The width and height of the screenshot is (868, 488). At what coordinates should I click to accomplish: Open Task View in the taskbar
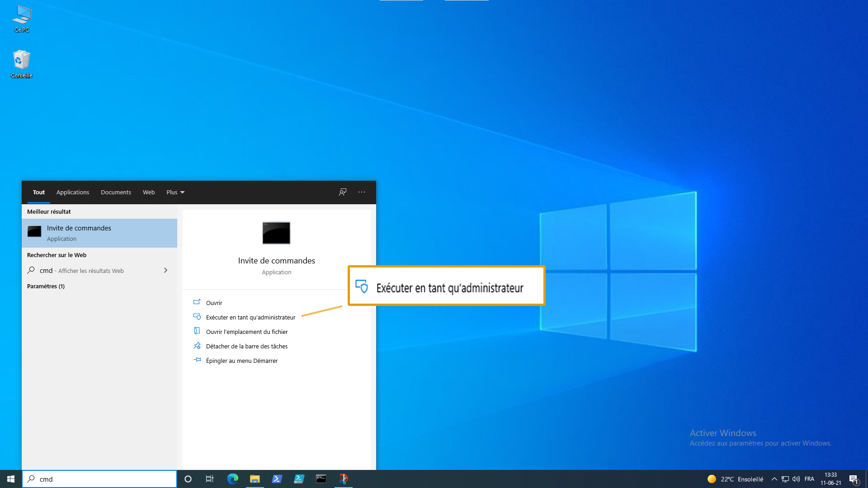[x=210, y=479]
